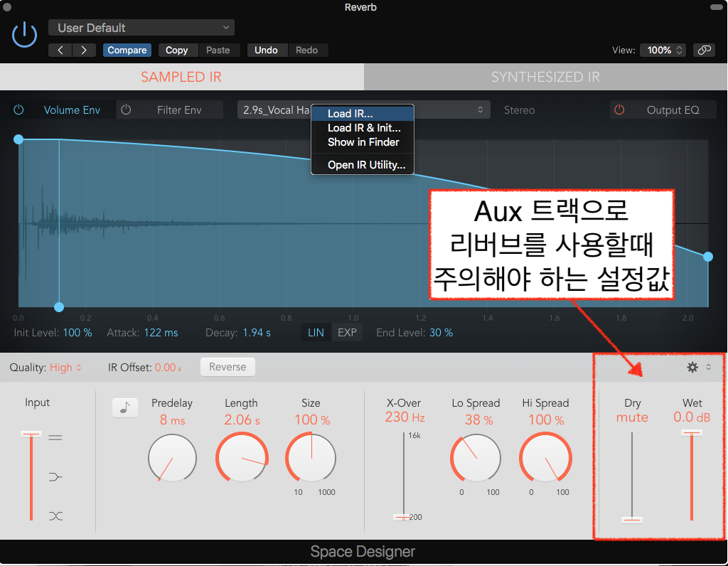The width and height of the screenshot is (728, 566).
Task: Click the Wet level slider handle
Action: click(x=692, y=433)
